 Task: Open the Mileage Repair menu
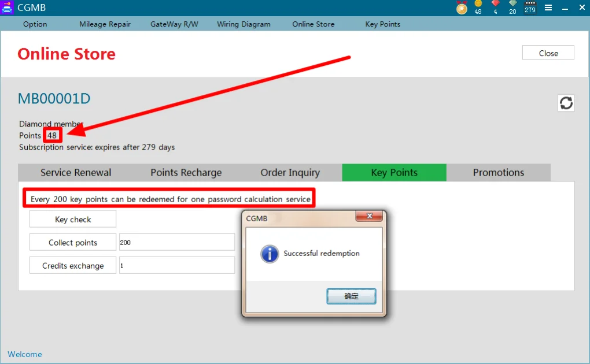(105, 24)
